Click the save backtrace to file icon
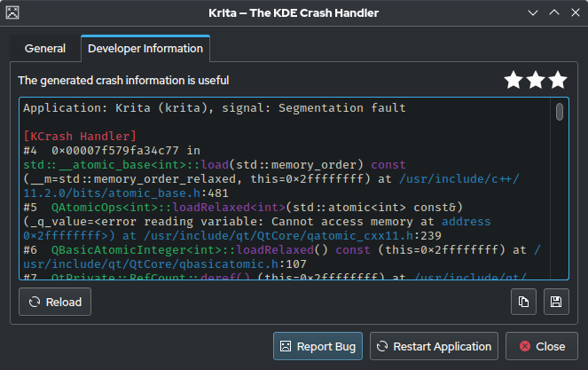The height and width of the screenshot is (370, 588). point(555,302)
